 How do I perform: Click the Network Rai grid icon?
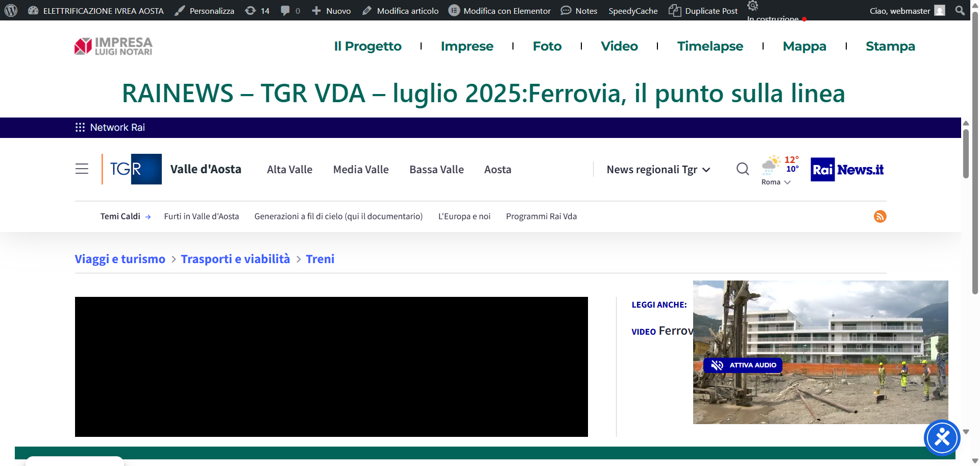(80, 127)
